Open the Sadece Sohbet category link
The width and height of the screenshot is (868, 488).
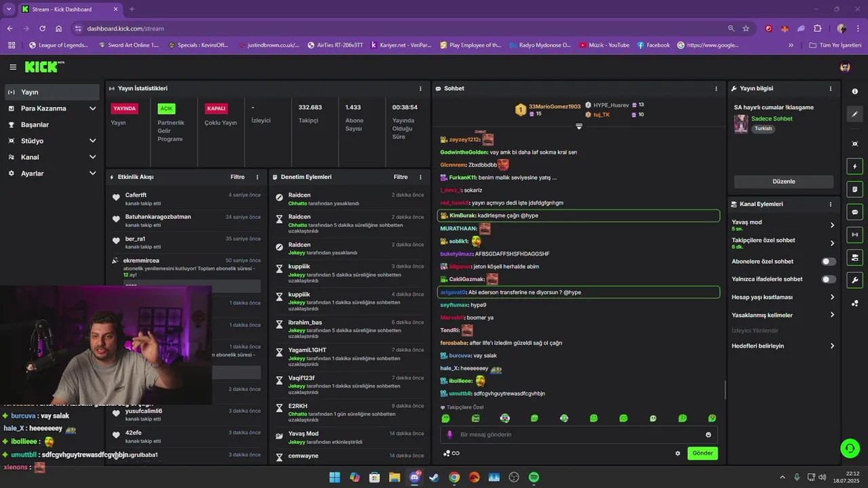(772, 119)
